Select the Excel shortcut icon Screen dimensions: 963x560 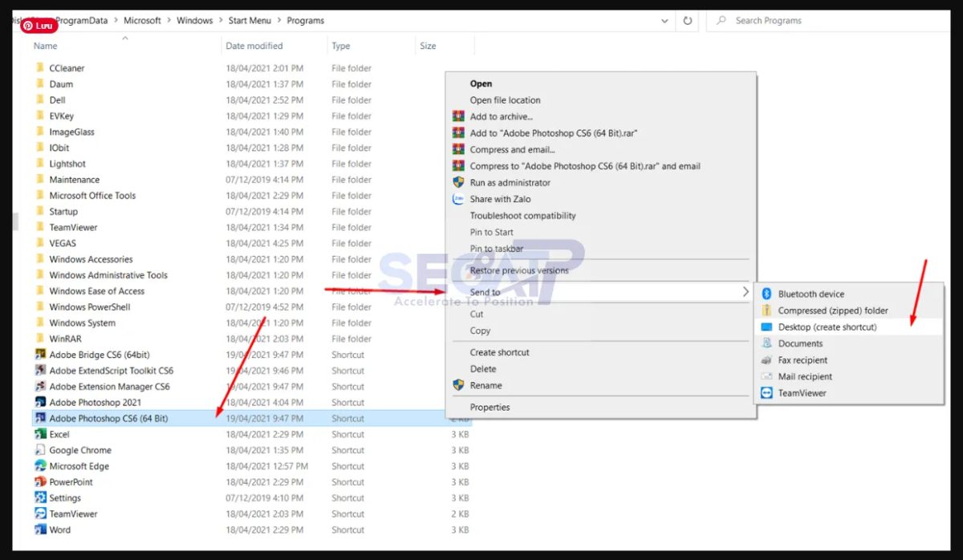pyautogui.click(x=40, y=434)
